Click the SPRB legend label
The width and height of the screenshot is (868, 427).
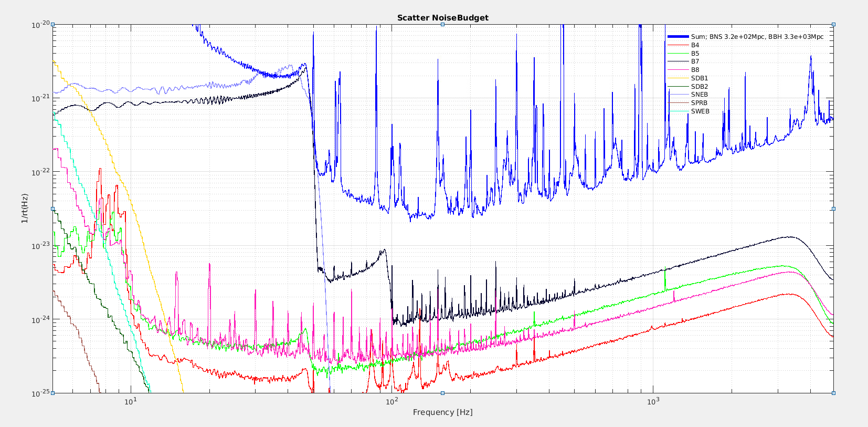(x=699, y=103)
